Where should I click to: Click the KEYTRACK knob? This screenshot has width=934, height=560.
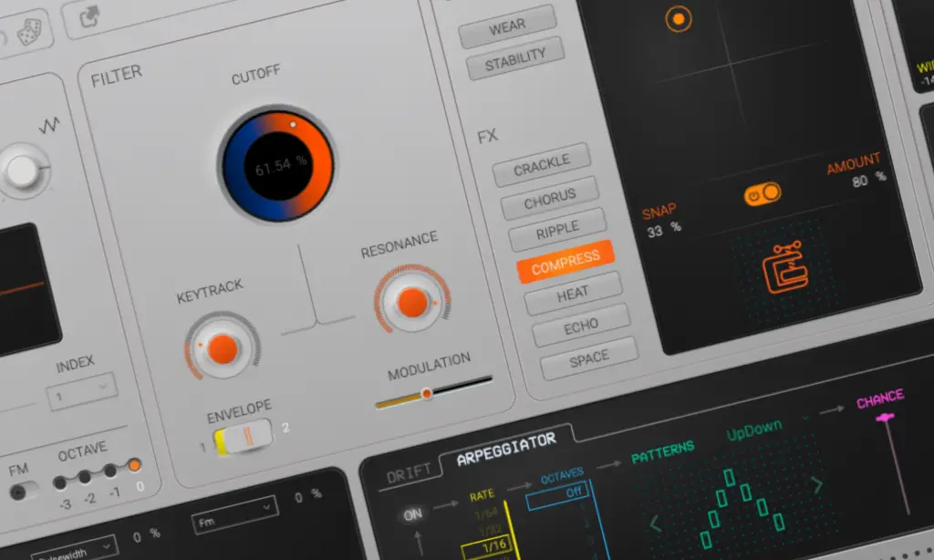pos(223,348)
